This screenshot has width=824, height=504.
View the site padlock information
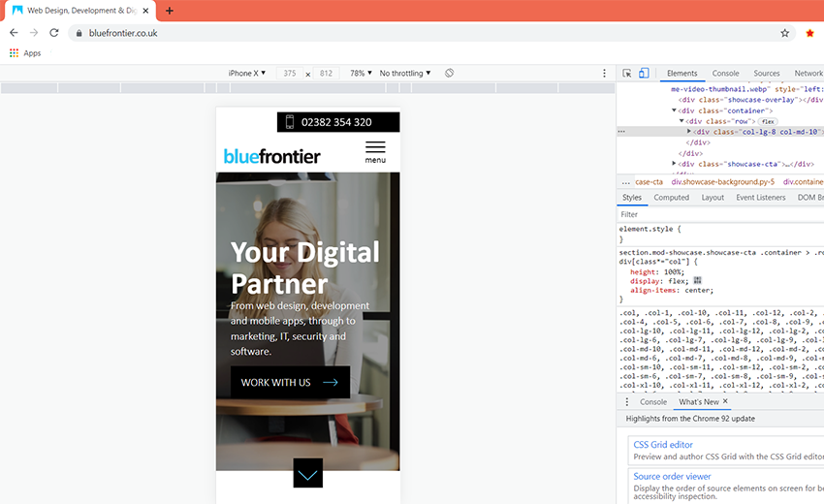coord(79,33)
